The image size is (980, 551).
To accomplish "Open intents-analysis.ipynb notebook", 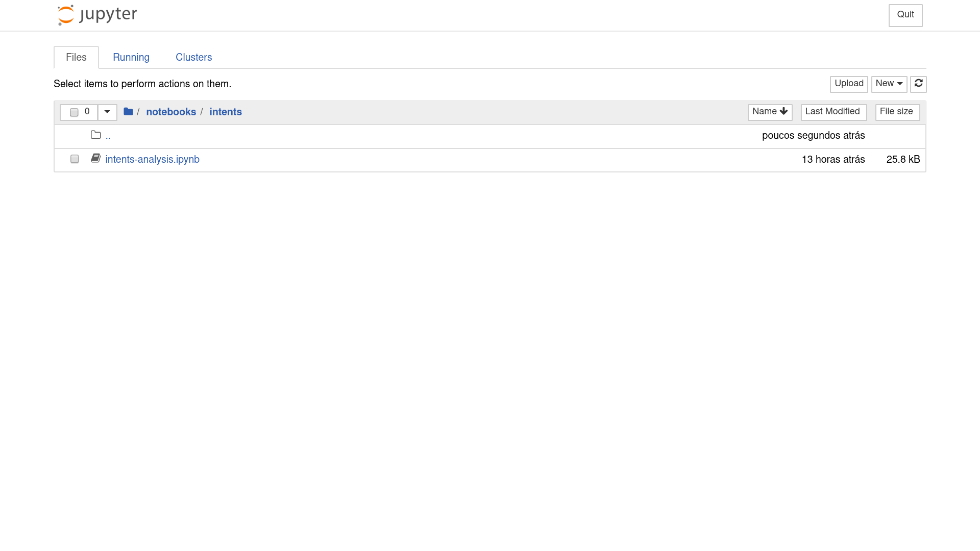I will tap(152, 160).
